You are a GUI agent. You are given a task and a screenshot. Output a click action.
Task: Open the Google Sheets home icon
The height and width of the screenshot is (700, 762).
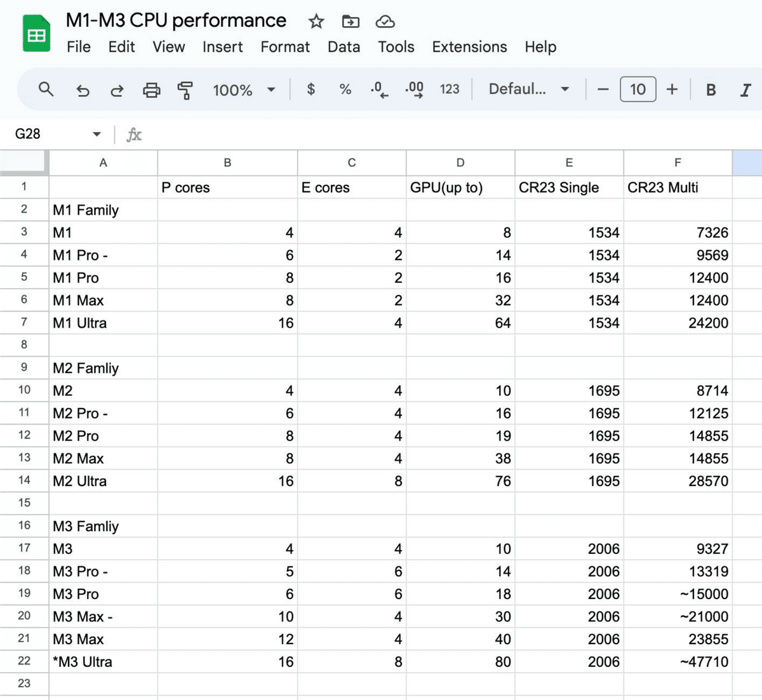(x=36, y=34)
